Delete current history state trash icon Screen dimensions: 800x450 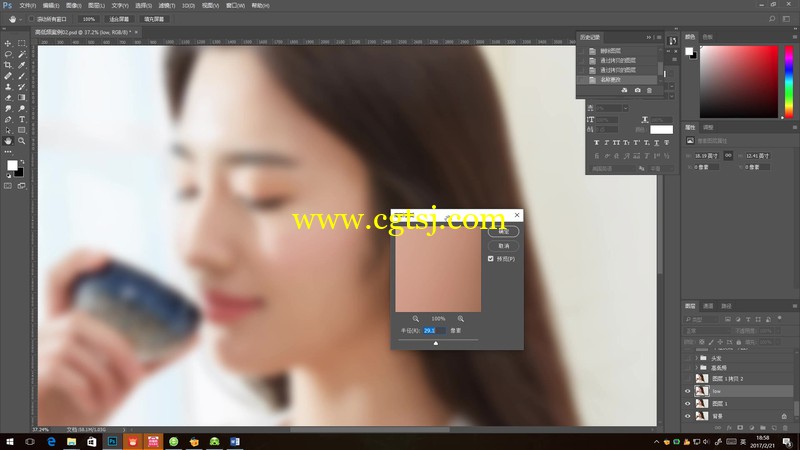click(649, 90)
